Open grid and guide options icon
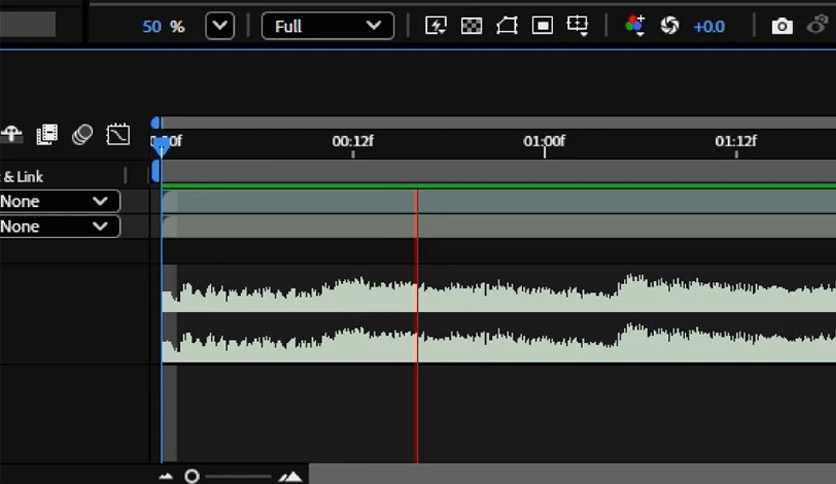This screenshot has width=836, height=484. (577, 26)
